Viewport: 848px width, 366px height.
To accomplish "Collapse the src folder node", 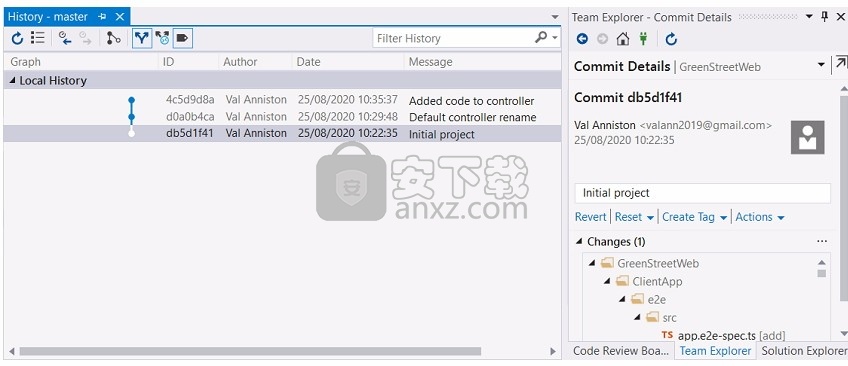I will [x=637, y=317].
